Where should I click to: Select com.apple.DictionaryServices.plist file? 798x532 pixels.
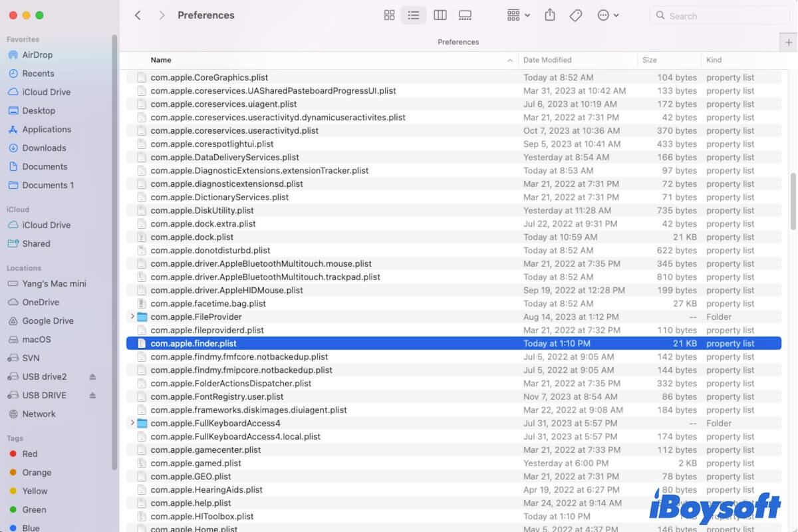click(x=454, y=198)
